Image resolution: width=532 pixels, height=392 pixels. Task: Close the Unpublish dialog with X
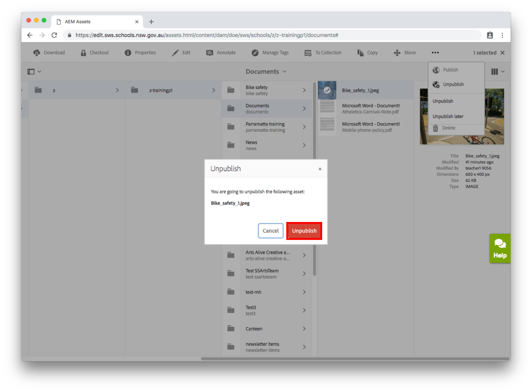point(320,169)
